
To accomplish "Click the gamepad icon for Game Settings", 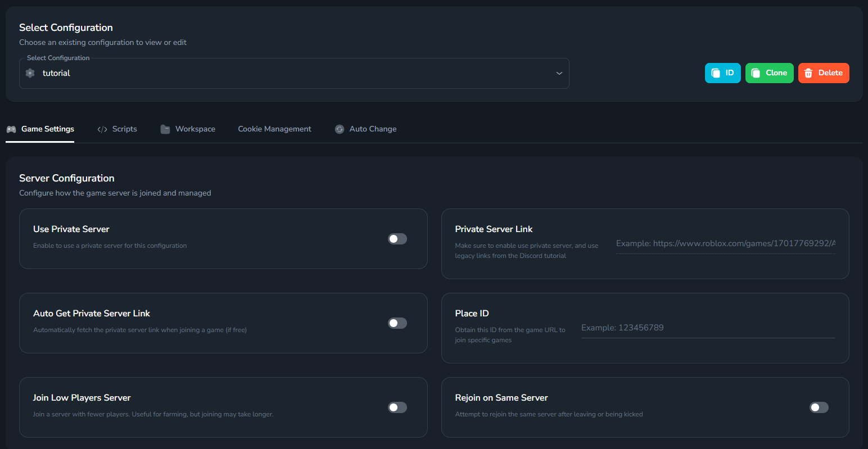I will (11, 129).
